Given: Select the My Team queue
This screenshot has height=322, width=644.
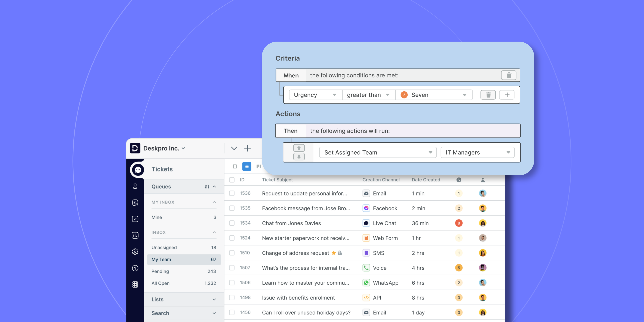Looking at the screenshot, I should coord(184,260).
